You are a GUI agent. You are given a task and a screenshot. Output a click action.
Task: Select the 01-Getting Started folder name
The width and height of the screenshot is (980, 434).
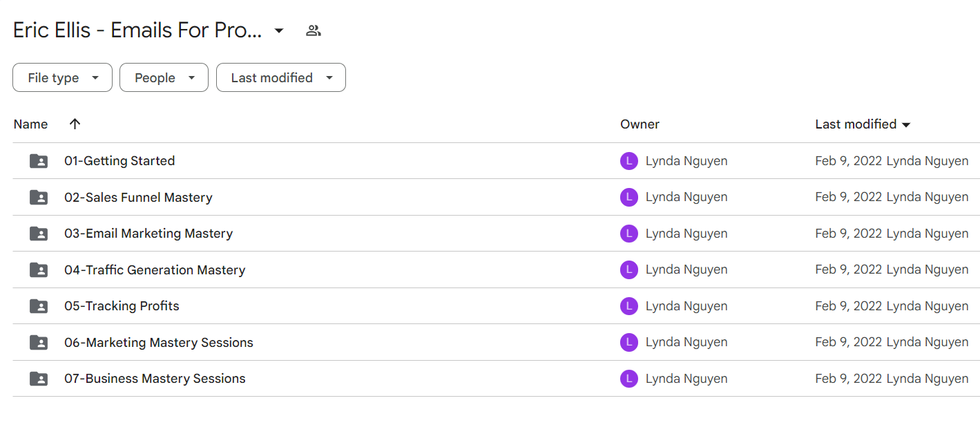[119, 161]
